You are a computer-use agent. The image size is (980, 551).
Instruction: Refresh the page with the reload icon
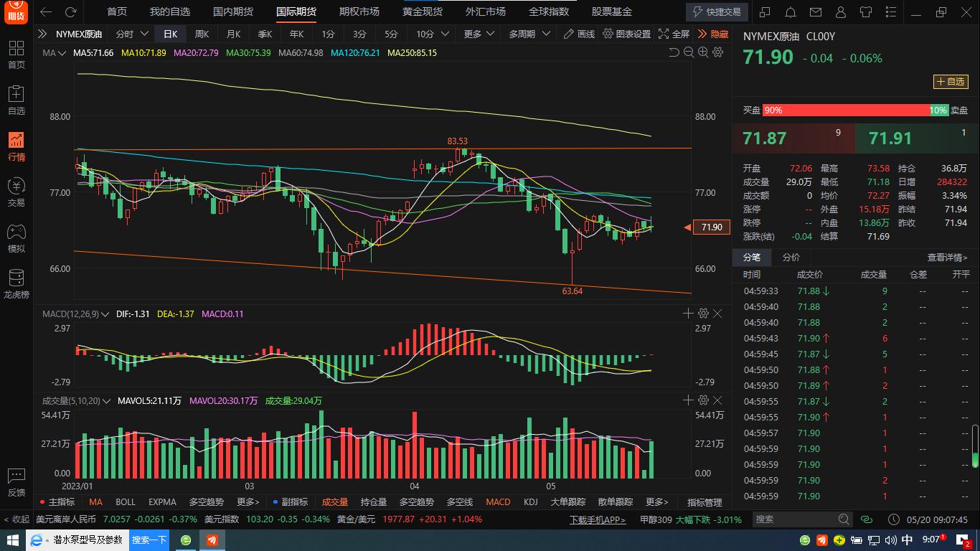coord(70,11)
